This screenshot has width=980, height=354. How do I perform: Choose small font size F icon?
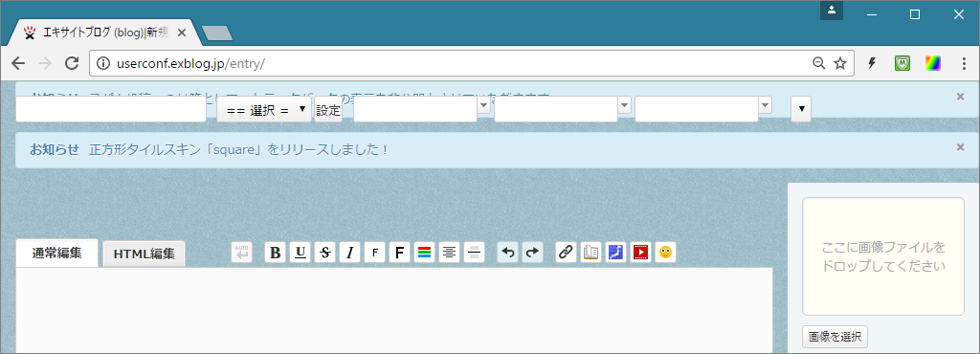pos(375,253)
